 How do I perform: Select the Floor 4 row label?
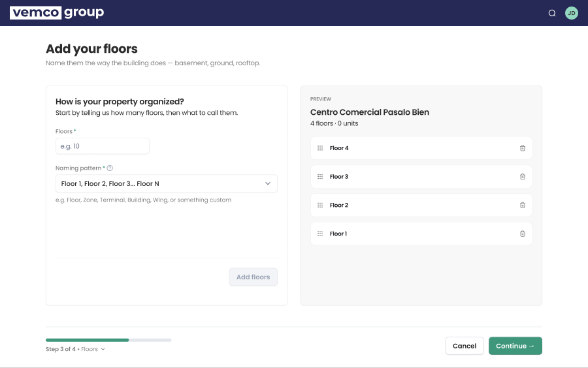click(x=339, y=148)
